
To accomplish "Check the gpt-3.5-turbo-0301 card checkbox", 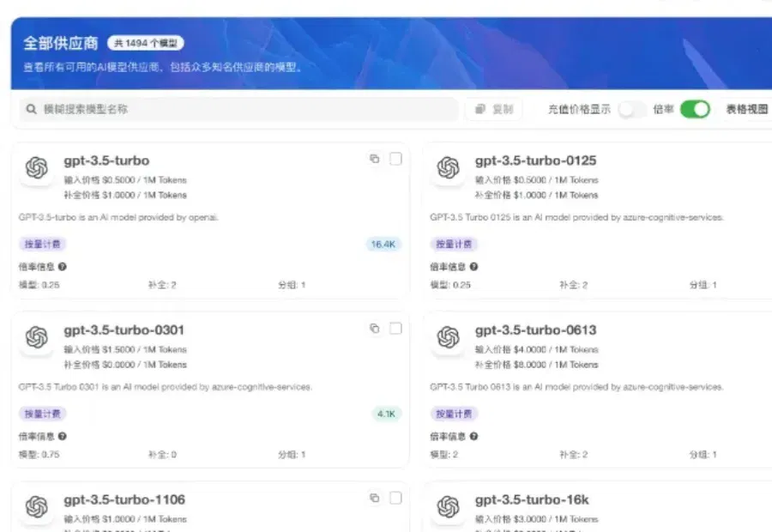I will pyautogui.click(x=395, y=328).
